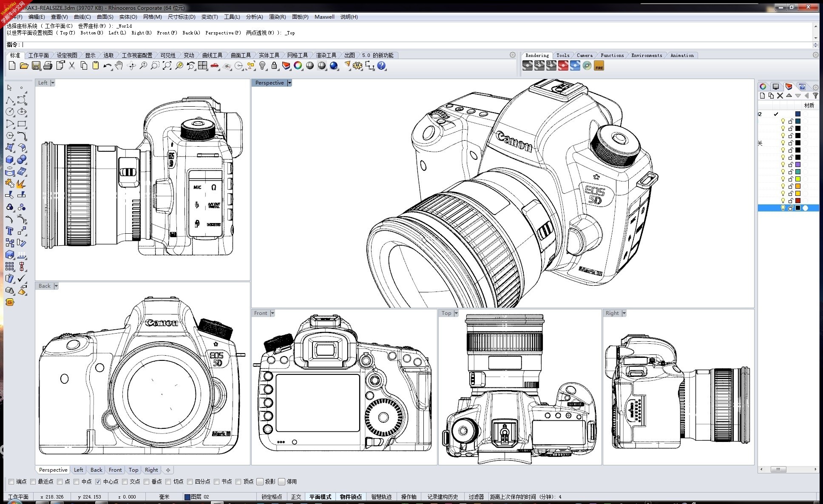Image resolution: width=823 pixels, height=504 pixels.
Task: Click the delete layer X icon
Action: (780, 96)
